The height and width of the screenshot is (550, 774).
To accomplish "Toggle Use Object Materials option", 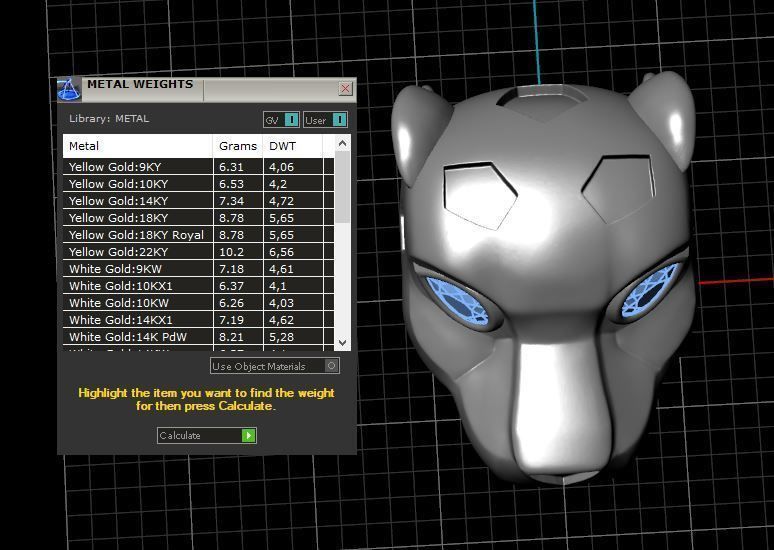I will pos(274,366).
